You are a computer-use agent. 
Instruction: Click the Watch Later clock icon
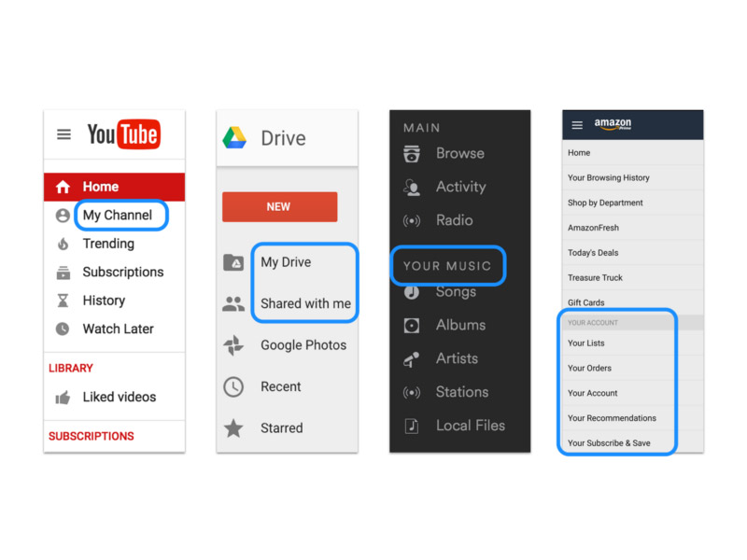63,329
